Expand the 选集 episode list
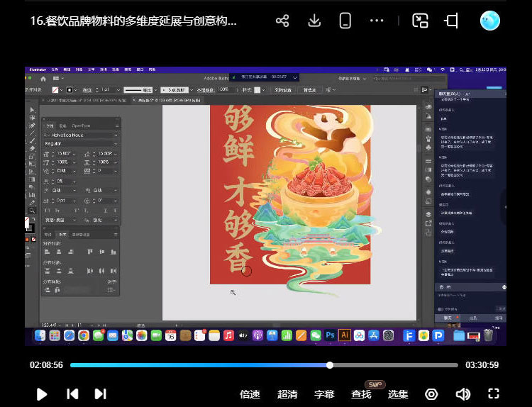532x407 pixels. click(x=398, y=394)
